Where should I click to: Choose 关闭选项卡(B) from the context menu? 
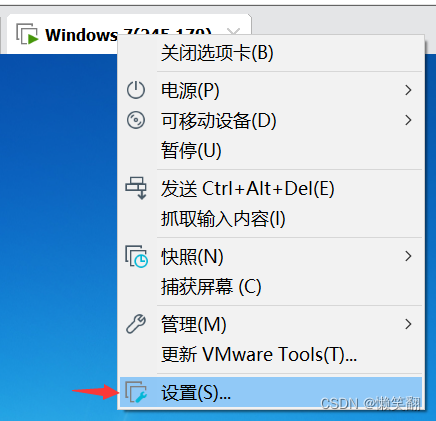[x=271, y=53]
